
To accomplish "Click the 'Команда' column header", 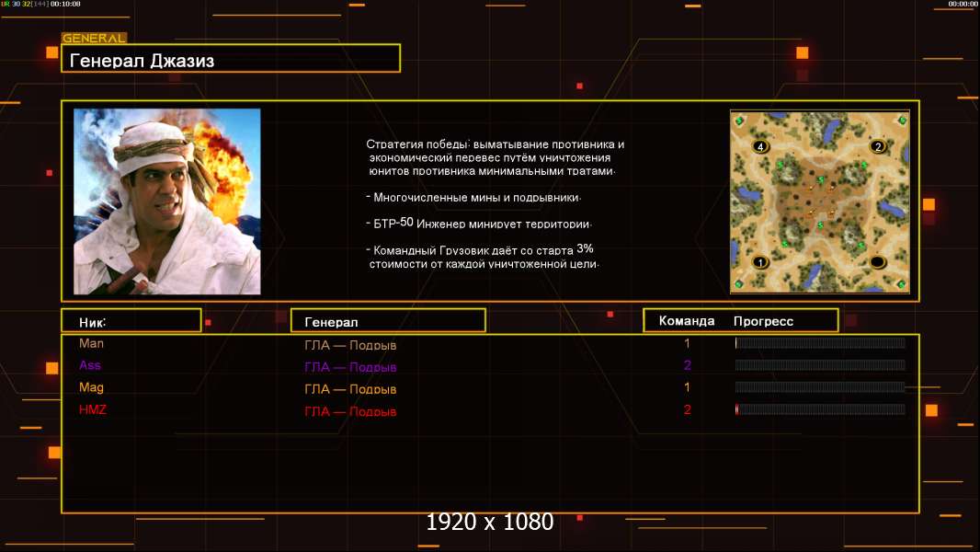I will coord(686,321).
